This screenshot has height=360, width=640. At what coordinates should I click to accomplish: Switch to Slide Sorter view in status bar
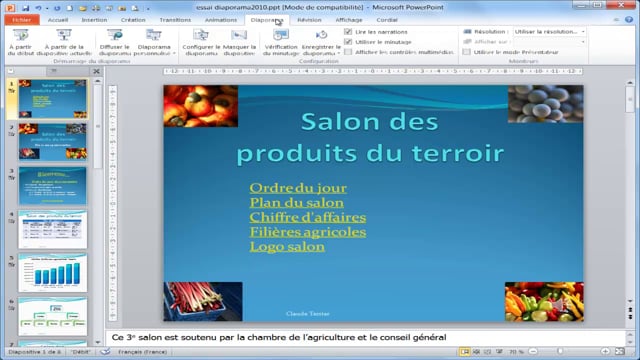[x=476, y=351]
